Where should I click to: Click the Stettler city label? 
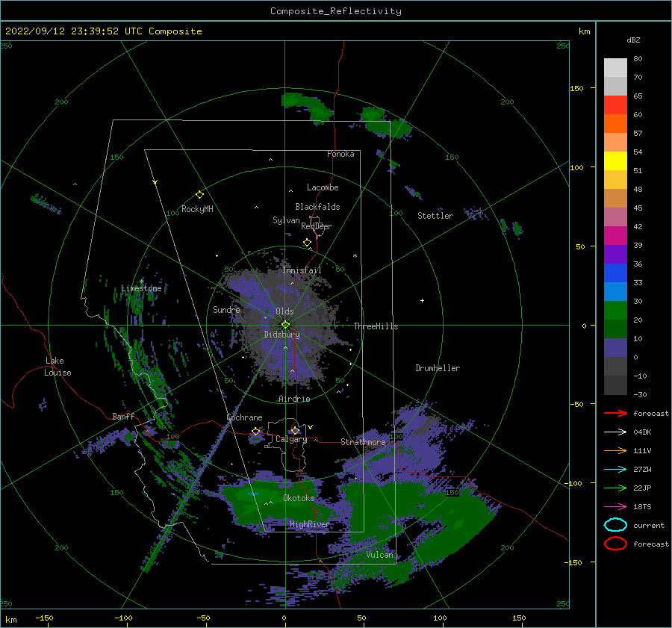pos(435,216)
